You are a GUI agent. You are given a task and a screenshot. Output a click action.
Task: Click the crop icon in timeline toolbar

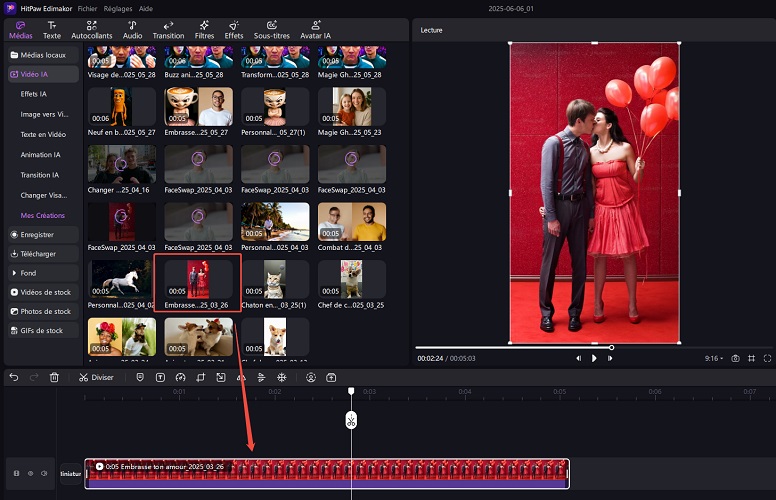pos(200,377)
